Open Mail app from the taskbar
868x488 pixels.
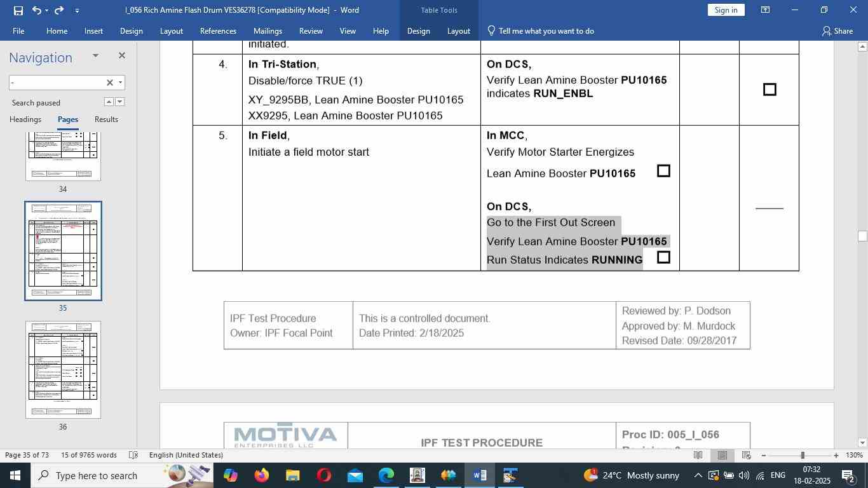pyautogui.click(x=355, y=475)
